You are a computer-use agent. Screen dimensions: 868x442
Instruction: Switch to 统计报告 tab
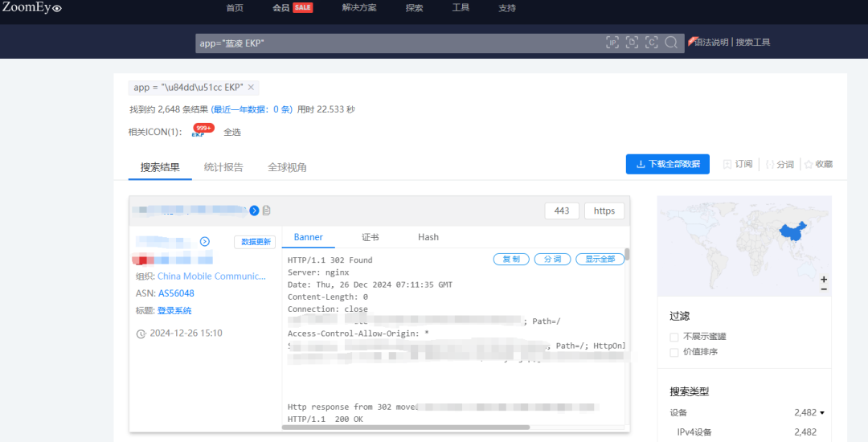(223, 167)
